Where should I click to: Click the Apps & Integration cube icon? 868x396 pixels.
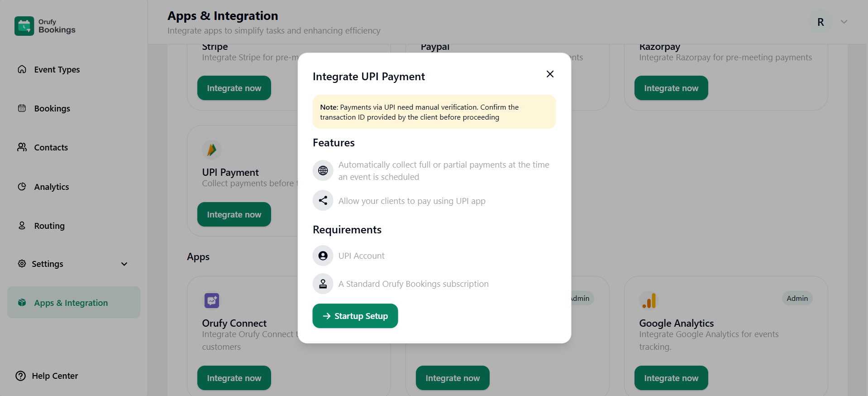[22, 303]
